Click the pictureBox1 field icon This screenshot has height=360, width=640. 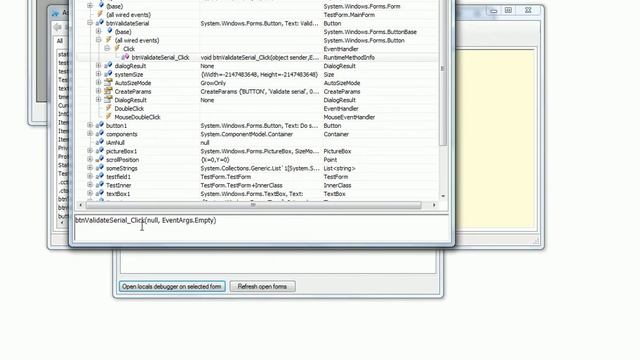click(100, 151)
